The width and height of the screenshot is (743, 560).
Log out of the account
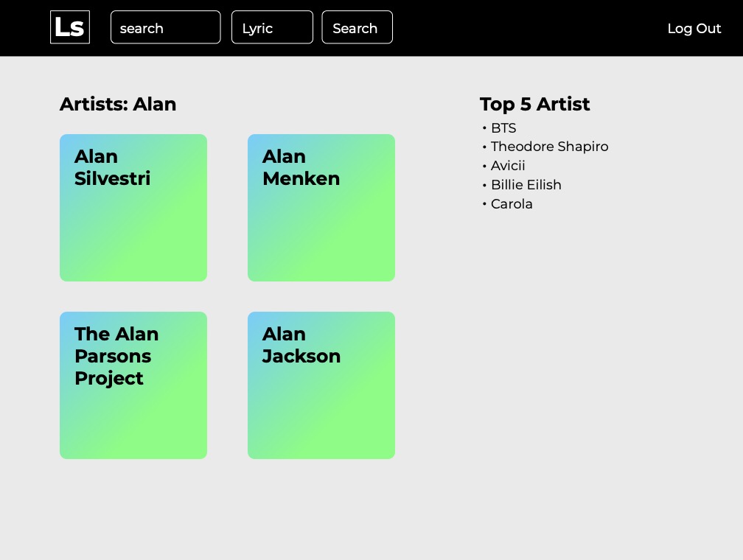pyautogui.click(x=694, y=29)
